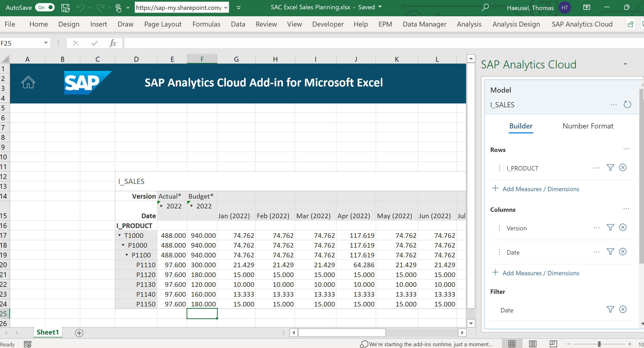Viewport: 644px width, 348px height.
Task: Open the SAP Analytics Cloud pane options dropdown
Action: coord(625,64)
